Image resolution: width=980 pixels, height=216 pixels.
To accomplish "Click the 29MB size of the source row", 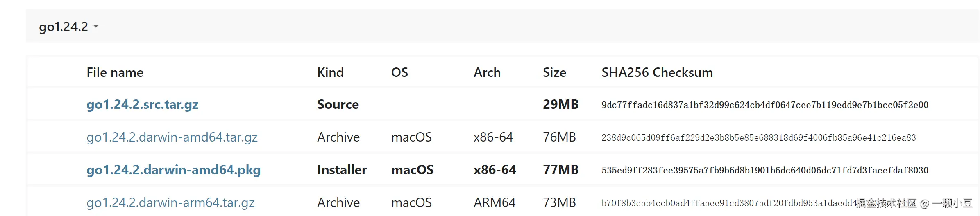I will 560,105.
